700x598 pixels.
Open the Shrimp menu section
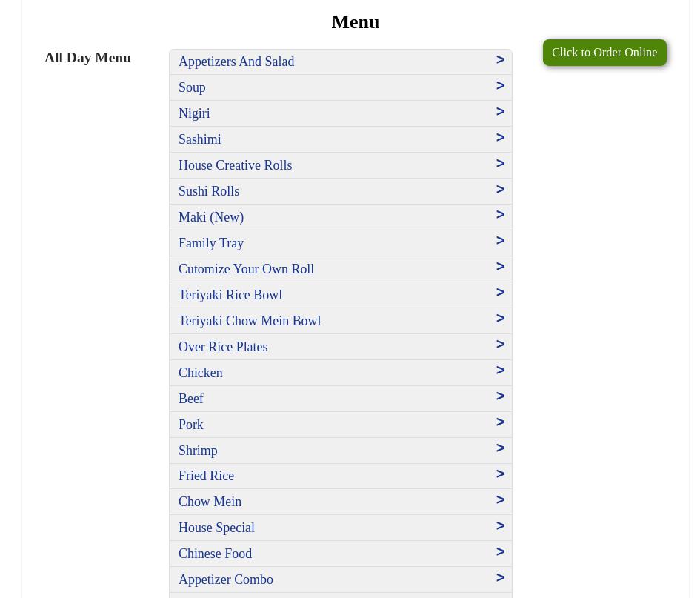(x=198, y=451)
